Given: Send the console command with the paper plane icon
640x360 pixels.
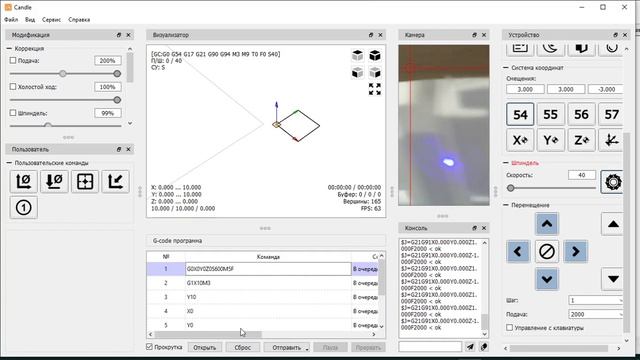Looking at the screenshot, I should (470, 347).
